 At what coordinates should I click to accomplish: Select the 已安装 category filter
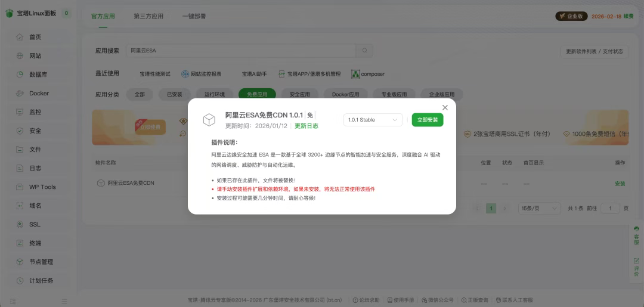[175, 94]
